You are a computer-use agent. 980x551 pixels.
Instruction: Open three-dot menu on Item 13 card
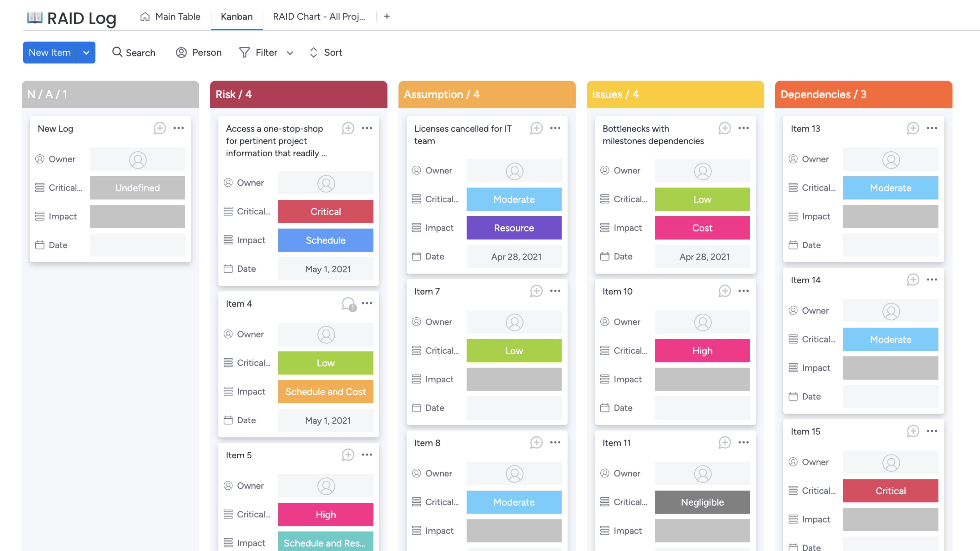[x=932, y=128]
